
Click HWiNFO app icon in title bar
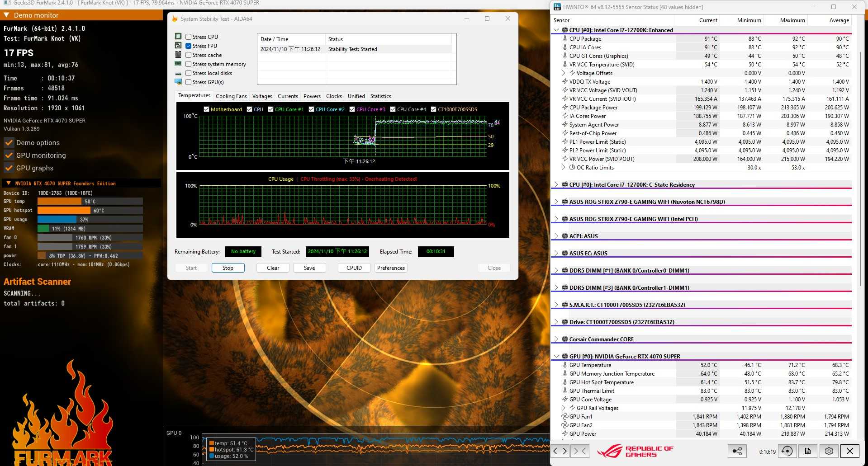(557, 7)
